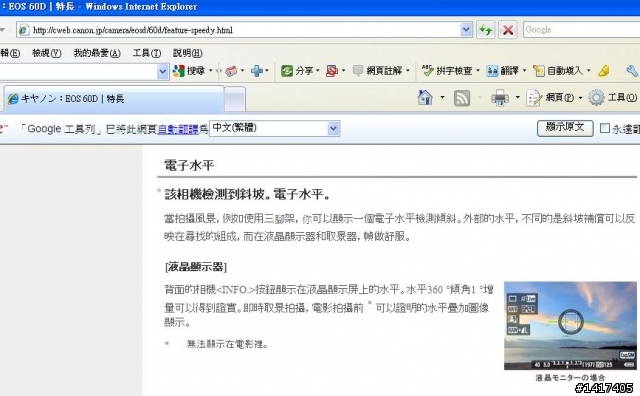This screenshot has width=640, height=396.
Task: Click the 拼字檢查 spell check button
Action: pyautogui.click(x=447, y=71)
